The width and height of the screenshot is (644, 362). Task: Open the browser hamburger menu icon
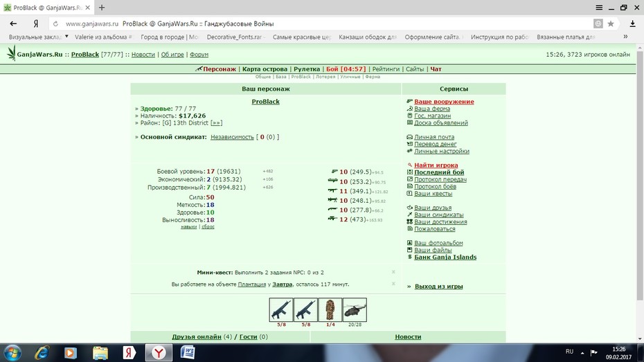pyautogui.click(x=599, y=8)
